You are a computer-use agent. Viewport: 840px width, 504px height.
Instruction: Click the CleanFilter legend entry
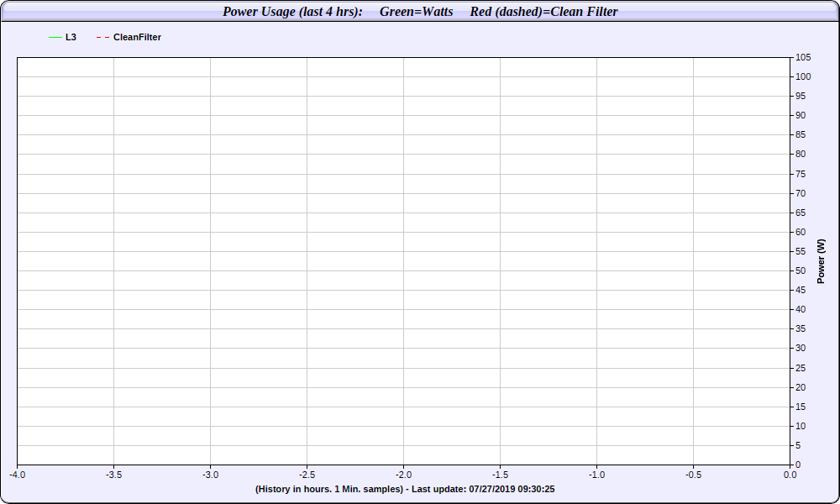[129, 37]
